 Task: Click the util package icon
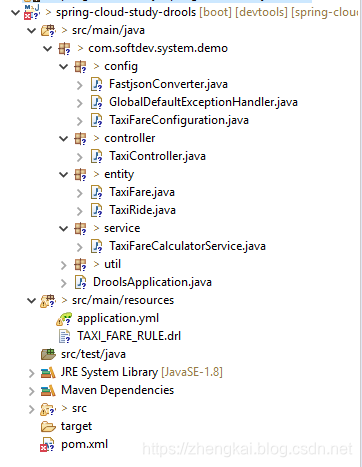point(80,264)
